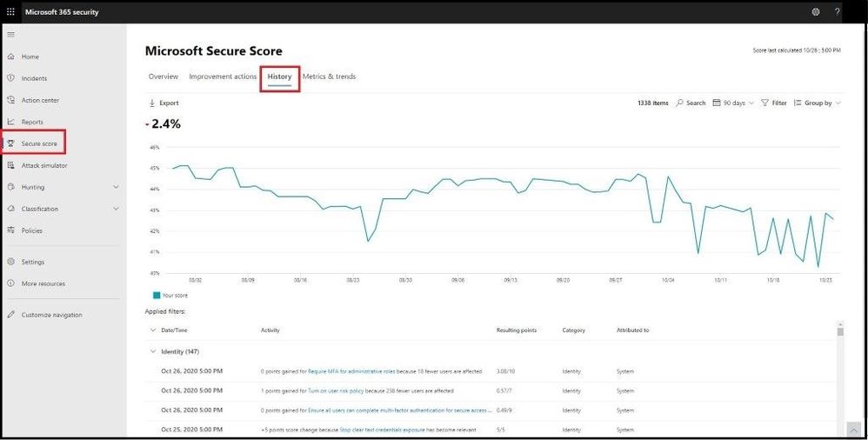Click the Home house icon
Viewport: 868px width, 440px height.
(x=11, y=57)
